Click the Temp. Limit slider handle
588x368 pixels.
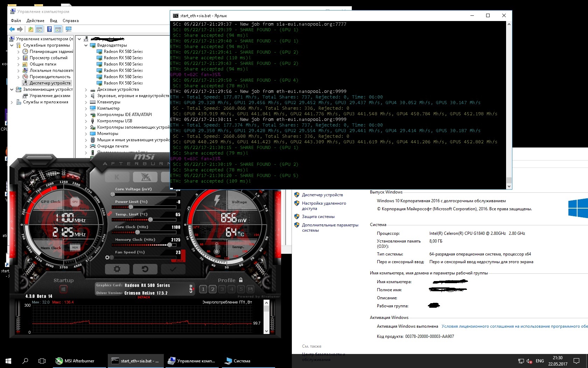pos(150,219)
